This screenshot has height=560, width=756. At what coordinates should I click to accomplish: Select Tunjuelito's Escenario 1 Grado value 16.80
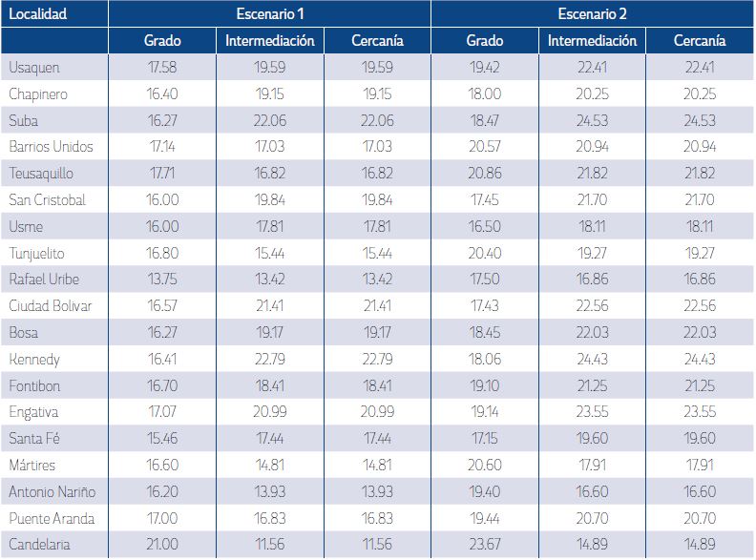[162, 254]
